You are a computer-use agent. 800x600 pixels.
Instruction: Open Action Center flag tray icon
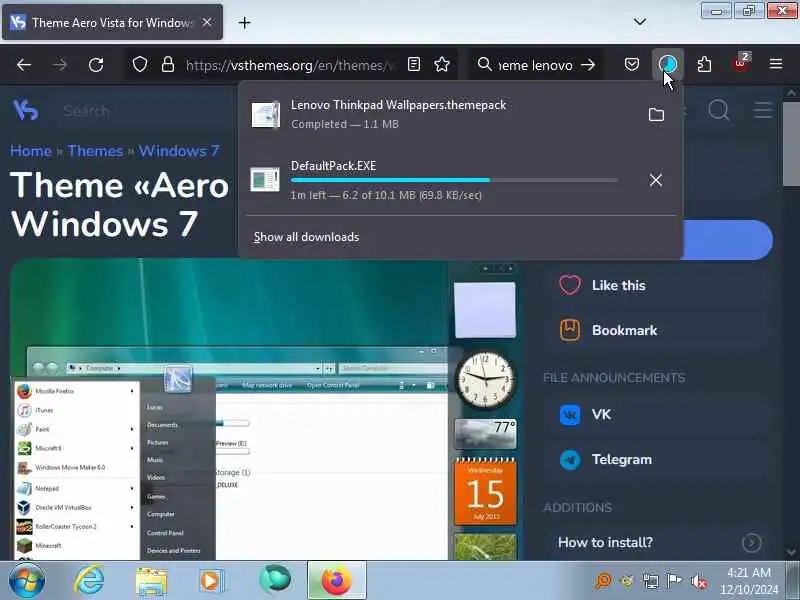[674, 581]
